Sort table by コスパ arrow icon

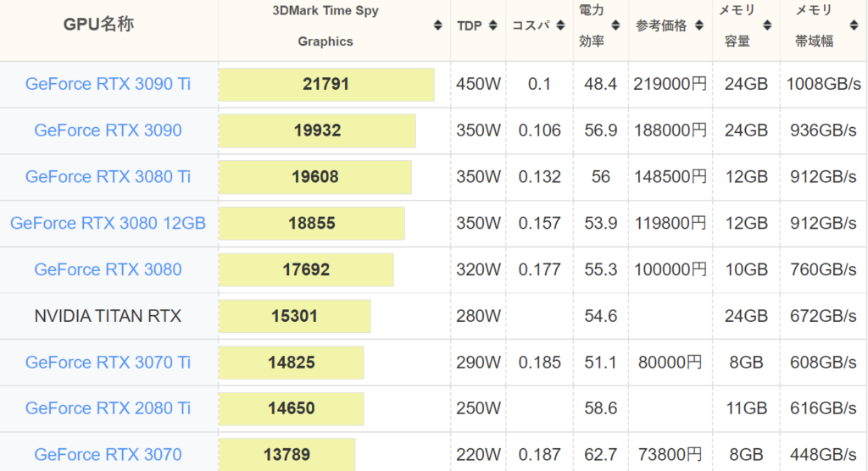[560, 25]
